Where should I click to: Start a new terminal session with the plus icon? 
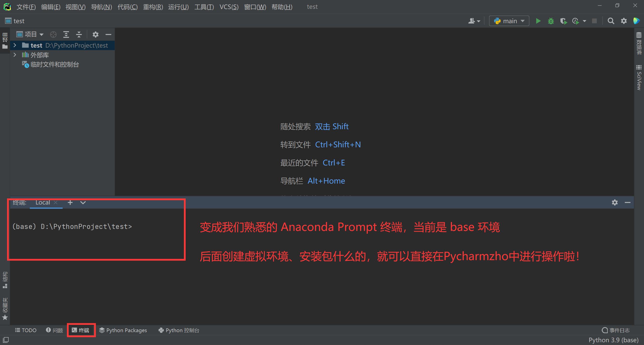point(70,202)
